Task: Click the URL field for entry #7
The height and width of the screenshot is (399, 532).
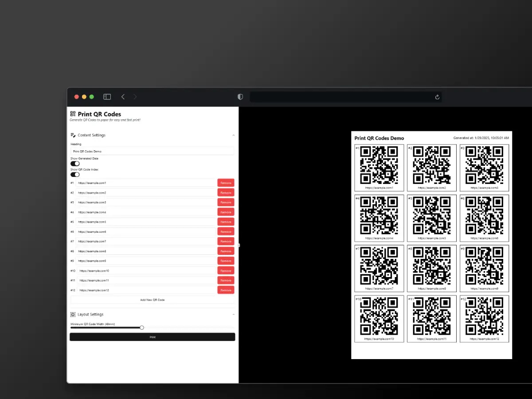Action: (145, 242)
